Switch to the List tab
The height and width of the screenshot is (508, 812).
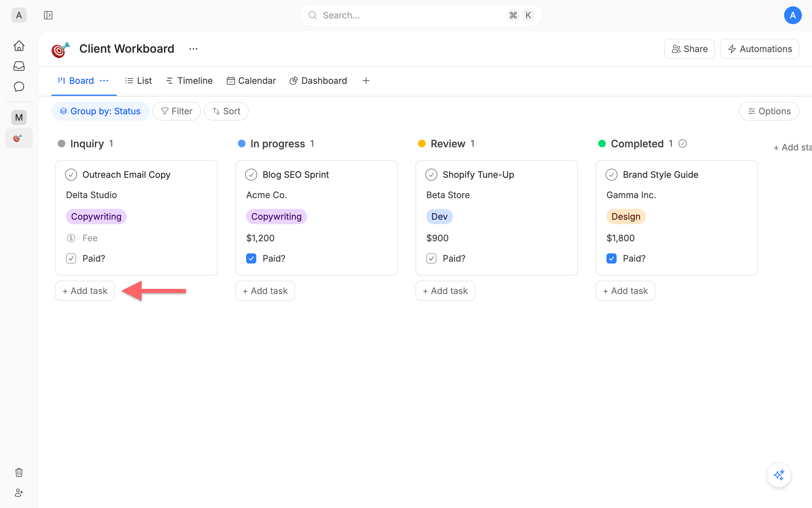[139, 81]
